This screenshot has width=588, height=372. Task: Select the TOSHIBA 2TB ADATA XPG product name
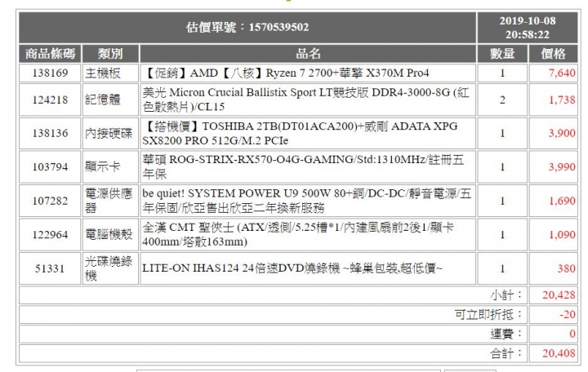(300, 133)
